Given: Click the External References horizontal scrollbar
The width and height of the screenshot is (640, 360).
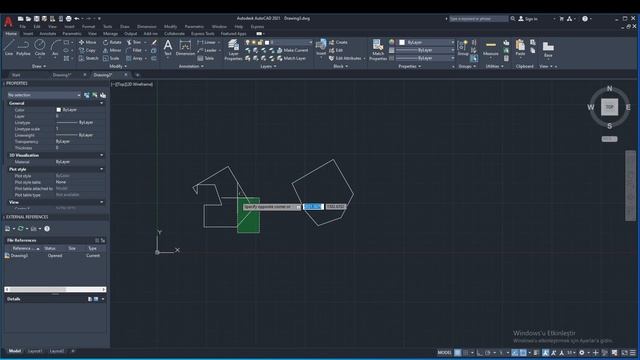Looking at the screenshot, I should (55, 289).
